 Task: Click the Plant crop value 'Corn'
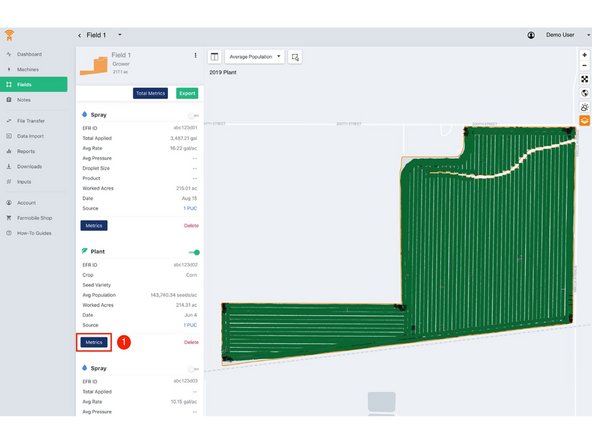click(191, 275)
